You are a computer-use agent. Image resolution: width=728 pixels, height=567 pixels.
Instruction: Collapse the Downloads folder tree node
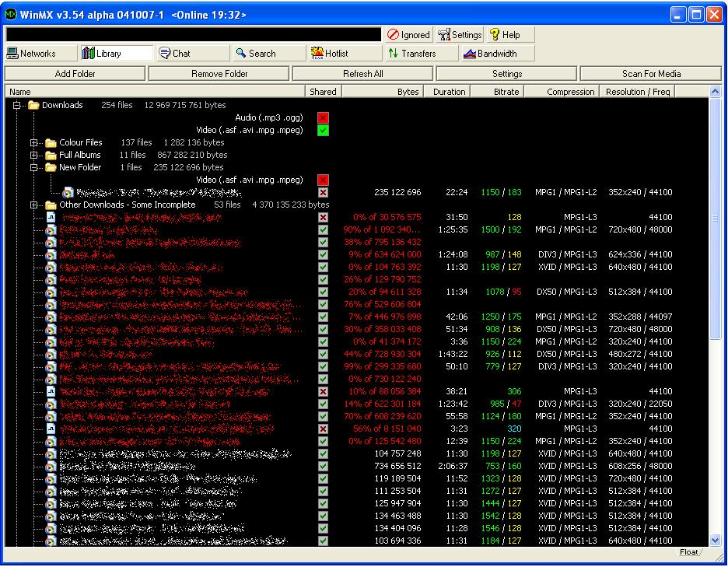tap(17, 106)
